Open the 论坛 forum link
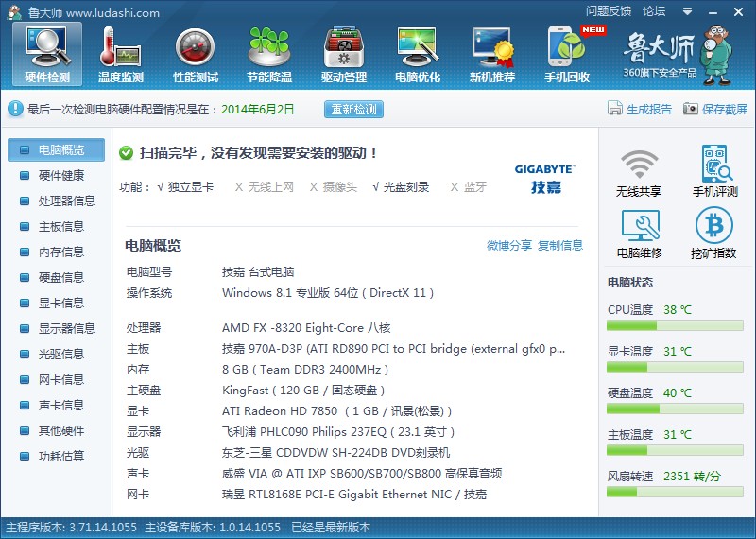 654,11
